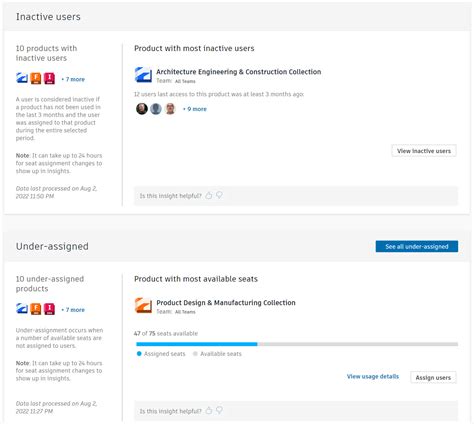Click See all under-assigned button
Screen dimensions: 474x424
417,247
